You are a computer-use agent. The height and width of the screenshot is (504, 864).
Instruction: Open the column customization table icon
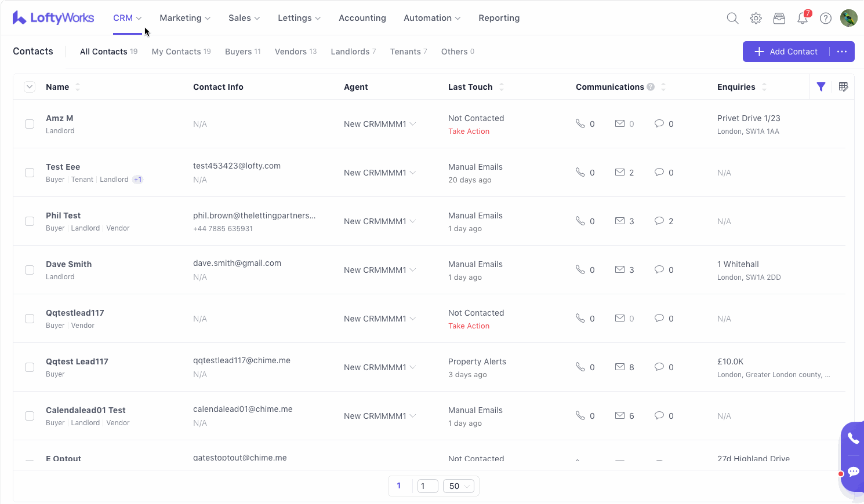coord(844,87)
